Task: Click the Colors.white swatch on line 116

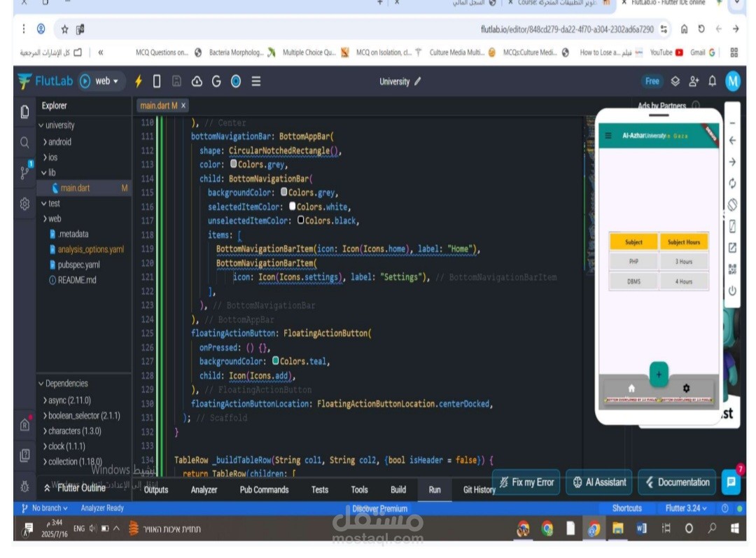Action: coord(292,206)
